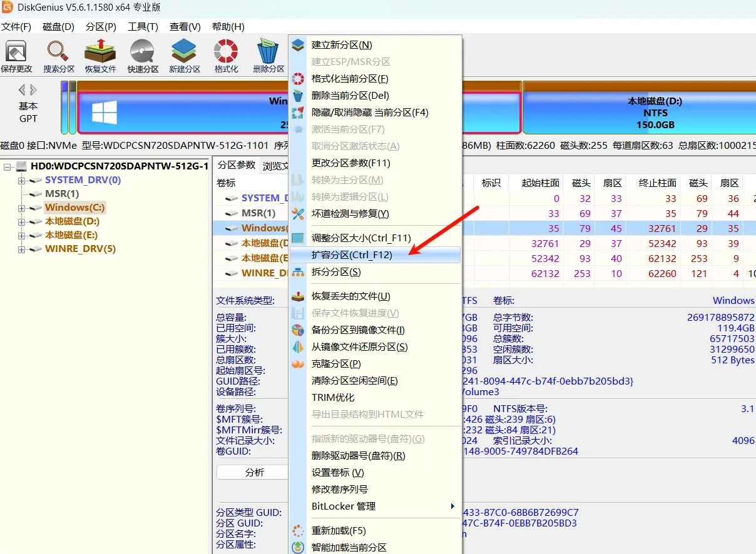
Task: Click the 分析 button
Action: (254, 473)
